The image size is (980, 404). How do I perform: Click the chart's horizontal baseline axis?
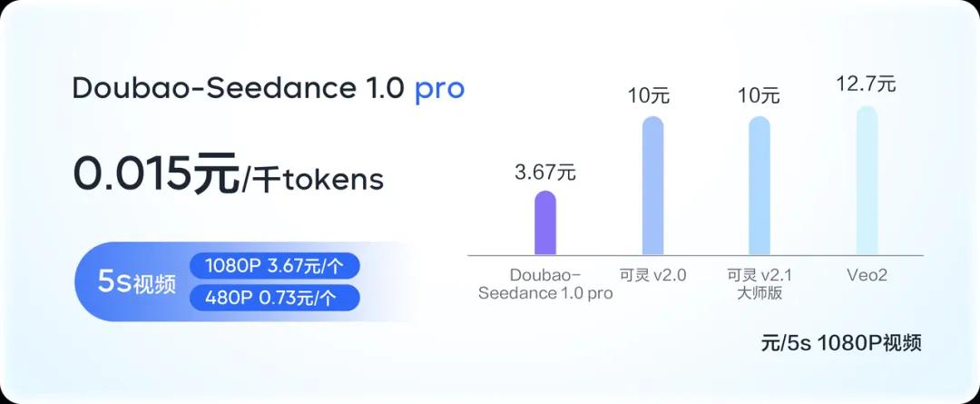(695, 256)
